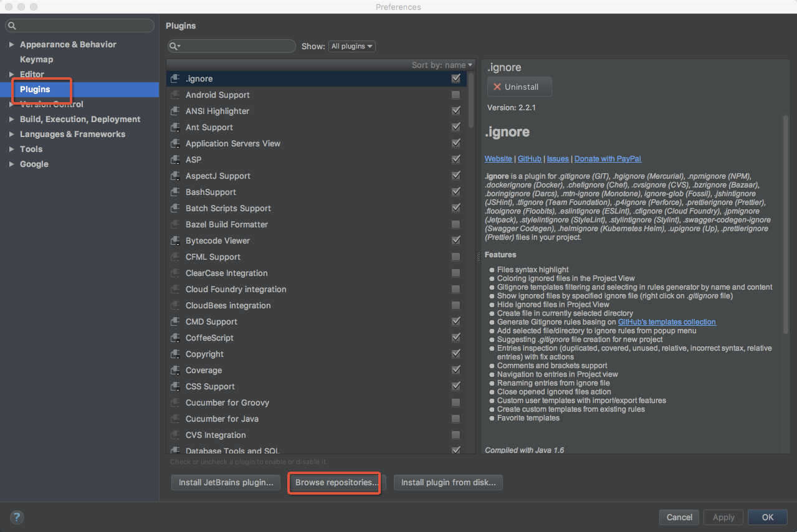Click the plugin icon beside ANSI Highlighter
The width and height of the screenshot is (797, 532).
pyautogui.click(x=175, y=111)
